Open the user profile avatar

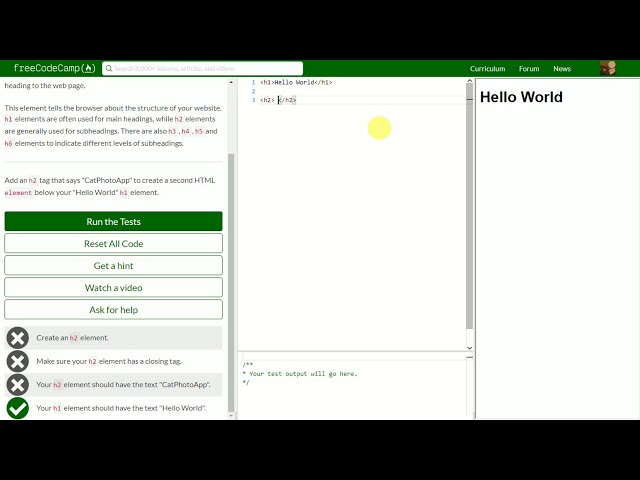pos(607,69)
